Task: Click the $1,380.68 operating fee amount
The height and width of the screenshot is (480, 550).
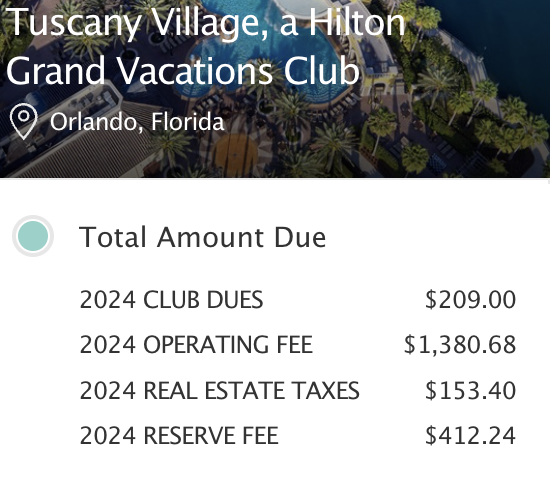Action: coord(460,345)
